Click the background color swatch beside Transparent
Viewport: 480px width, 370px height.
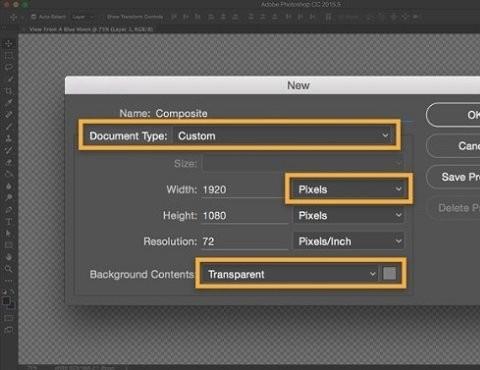tap(389, 274)
